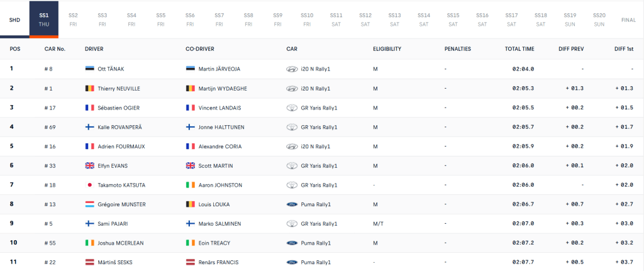Open the SS2 FRI stage tab

point(73,19)
